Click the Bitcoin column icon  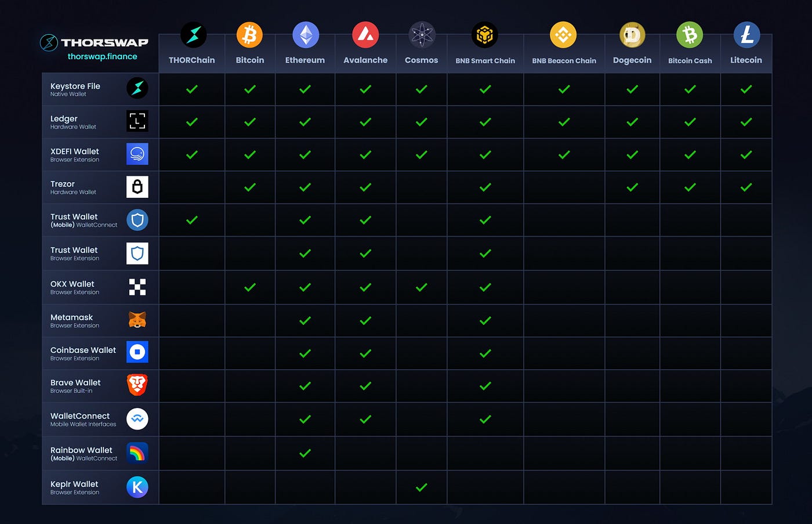(249, 35)
